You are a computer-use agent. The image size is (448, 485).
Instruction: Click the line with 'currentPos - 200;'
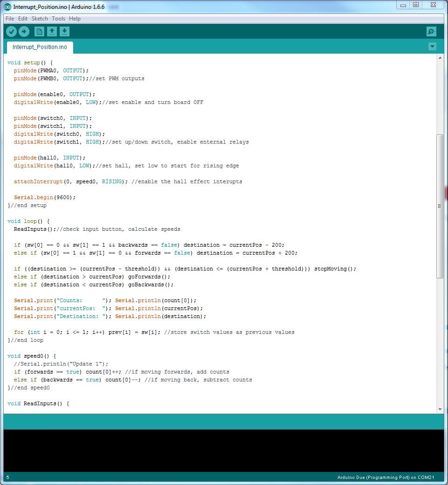click(149, 245)
